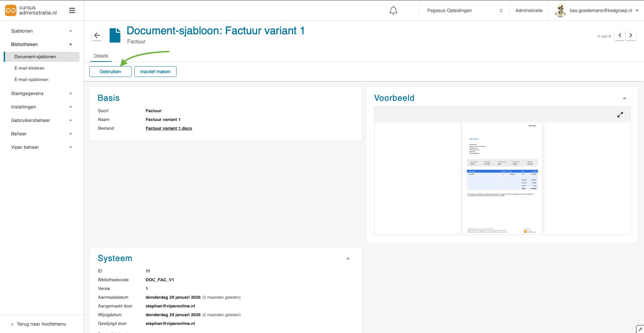Click the notification bell icon
644x333 pixels.
[393, 11]
